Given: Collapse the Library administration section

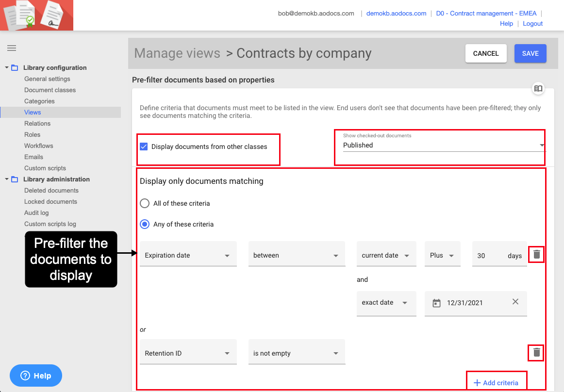Looking at the screenshot, I should tap(7, 180).
